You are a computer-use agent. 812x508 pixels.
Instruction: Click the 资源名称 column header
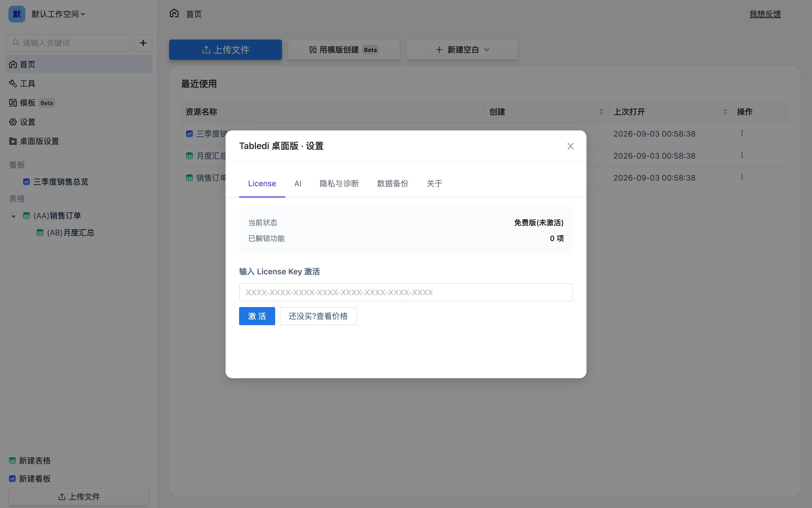[201, 112]
